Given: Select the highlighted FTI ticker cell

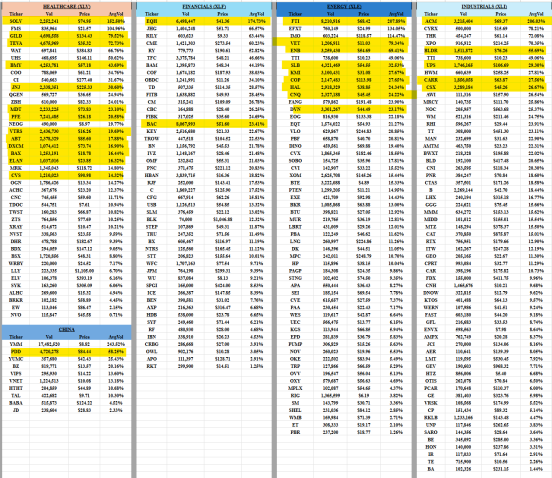Looking at the screenshot, I should point(295,21).
